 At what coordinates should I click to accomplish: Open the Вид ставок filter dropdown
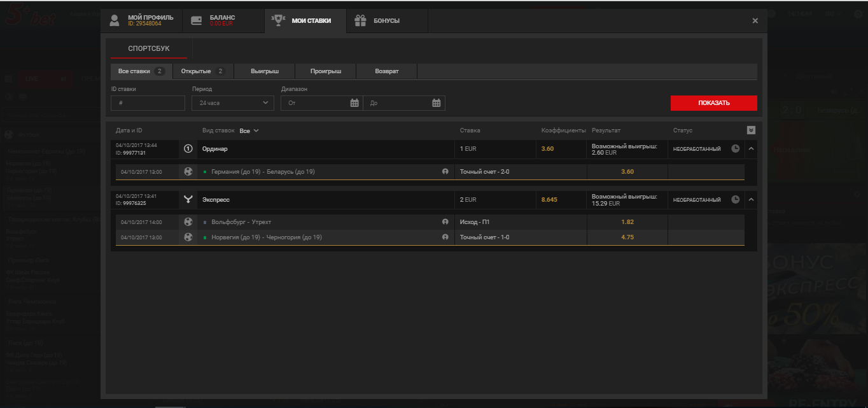[249, 130]
